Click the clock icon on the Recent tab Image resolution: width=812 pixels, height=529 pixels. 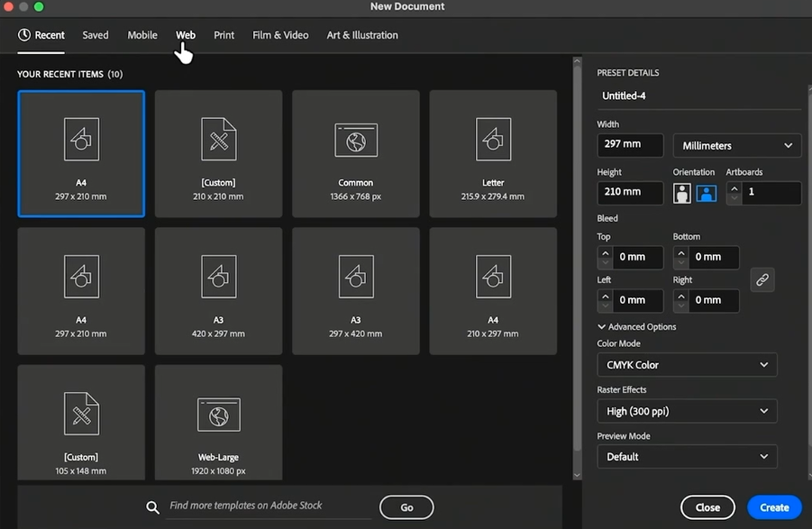23,34
